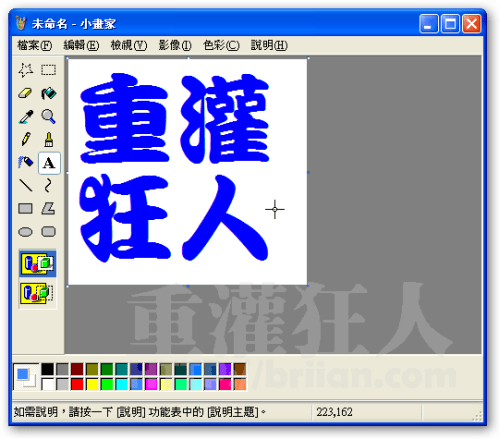Choose the bright red palette swatch
The image size is (500, 439).
pyautogui.click(x=77, y=384)
